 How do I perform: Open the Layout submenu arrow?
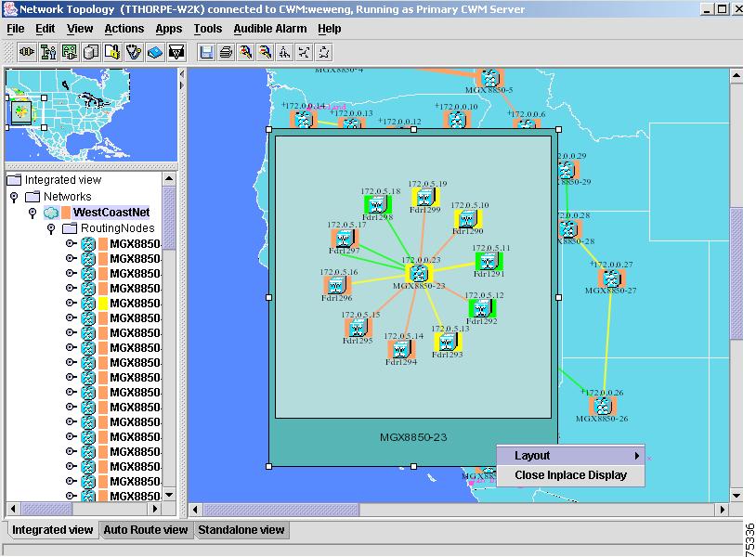[636, 455]
